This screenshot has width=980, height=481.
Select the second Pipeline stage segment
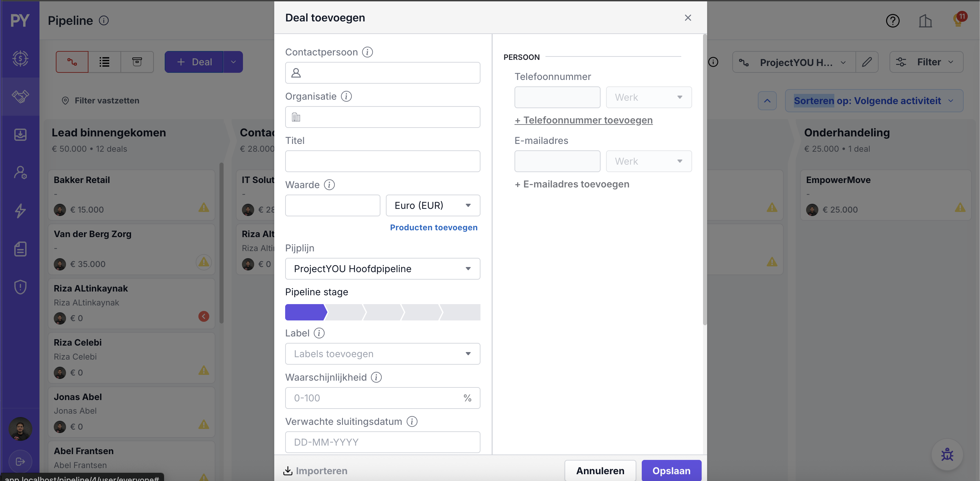(x=345, y=312)
